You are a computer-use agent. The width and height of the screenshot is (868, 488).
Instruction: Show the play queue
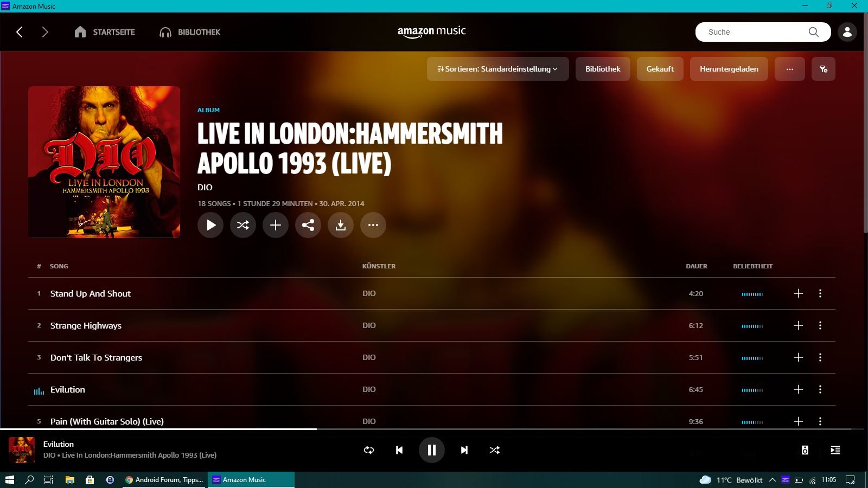click(835, 450)
